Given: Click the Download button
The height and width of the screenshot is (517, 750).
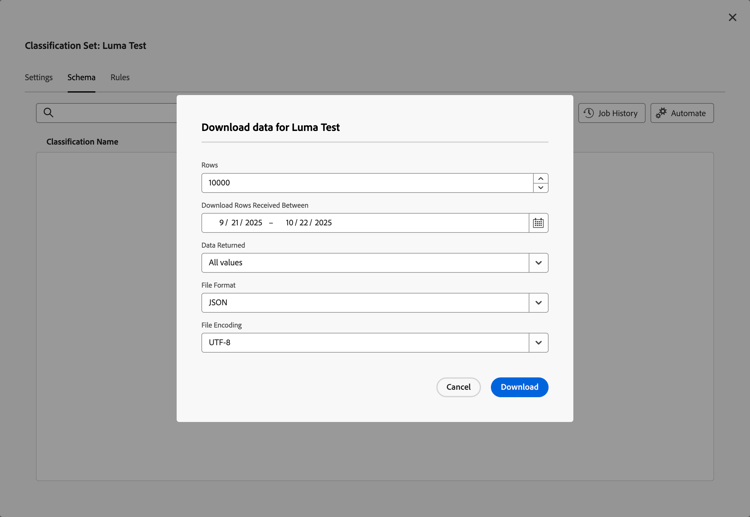Looking at the screenshot, I should tap(519, 387).
